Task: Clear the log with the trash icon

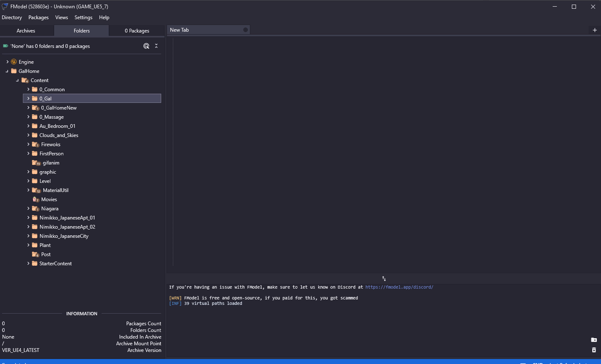Action: [594, 350]
